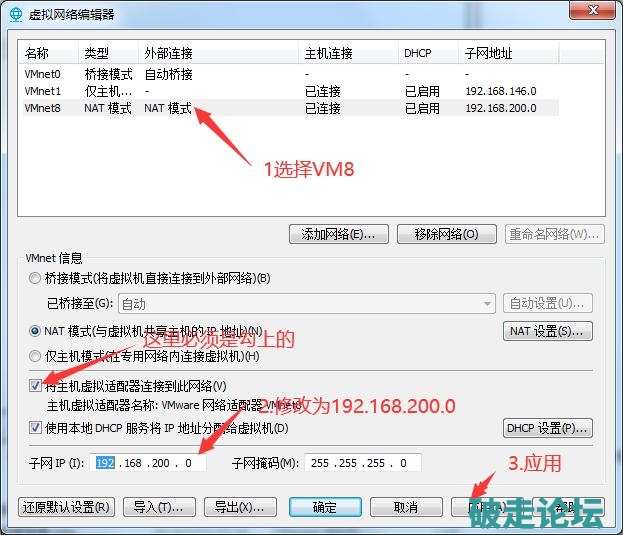Open the DHCP 设置 settings button
623x535 pixels.
tap(547, 429)
